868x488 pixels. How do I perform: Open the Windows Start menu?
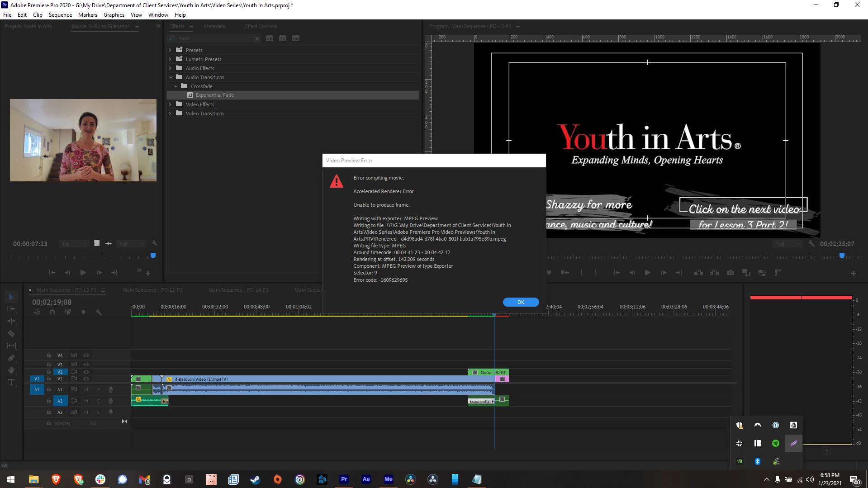11,479
